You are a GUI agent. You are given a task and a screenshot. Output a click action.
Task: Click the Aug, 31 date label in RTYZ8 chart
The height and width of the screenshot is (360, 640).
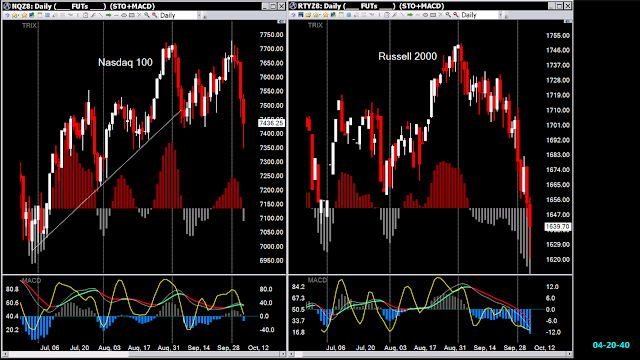(x=454, y=348)
